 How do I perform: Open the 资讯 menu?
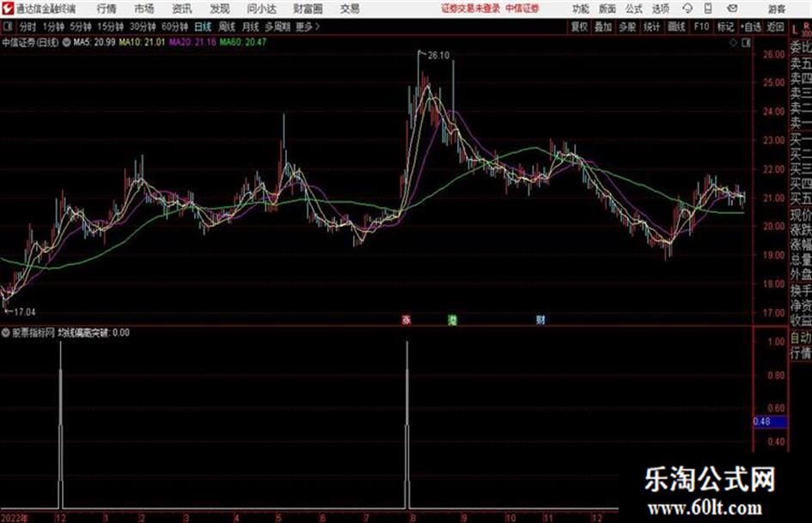pos(182,9)
